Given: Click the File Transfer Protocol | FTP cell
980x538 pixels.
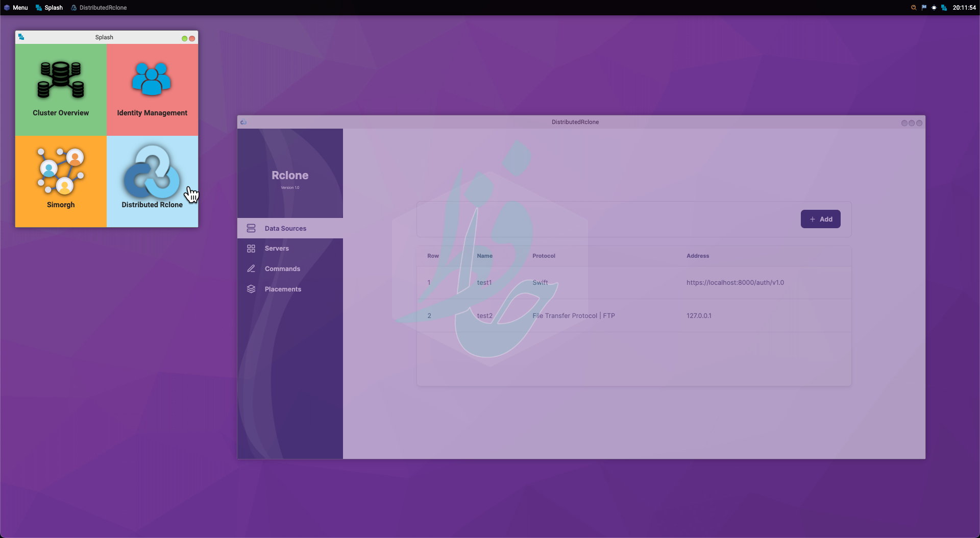Looking at the screenshot, I should pos(574,315).
